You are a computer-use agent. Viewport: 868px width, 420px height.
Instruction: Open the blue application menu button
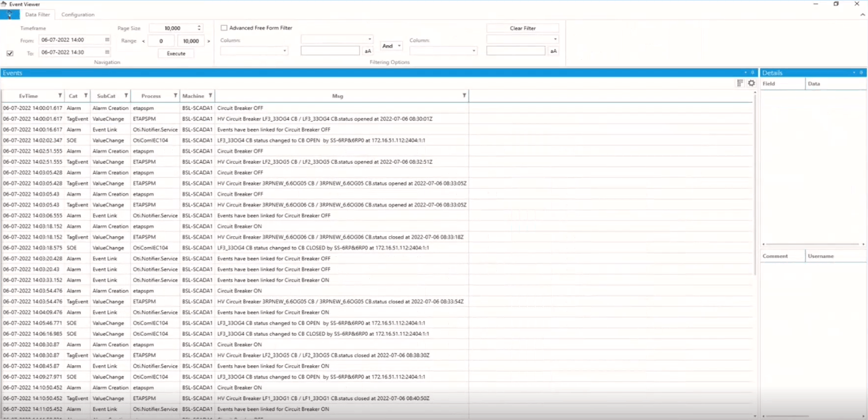[9, 15]
